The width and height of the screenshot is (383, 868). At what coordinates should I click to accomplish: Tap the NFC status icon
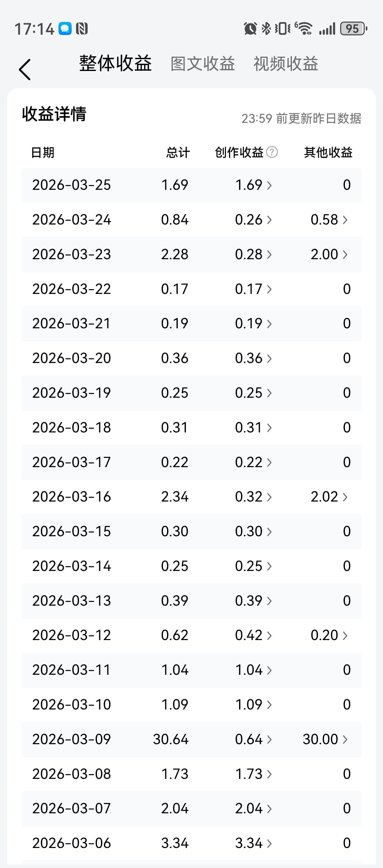point(82,29)
